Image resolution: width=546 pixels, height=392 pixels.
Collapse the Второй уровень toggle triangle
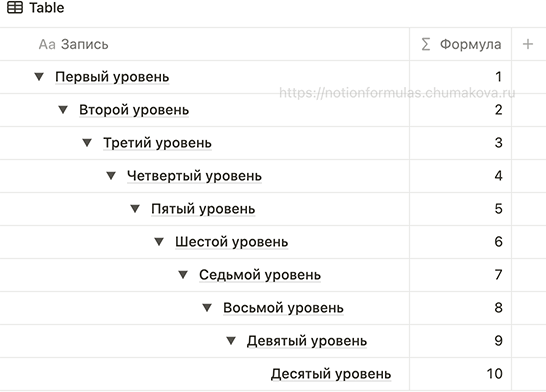(x=63, y=110)
